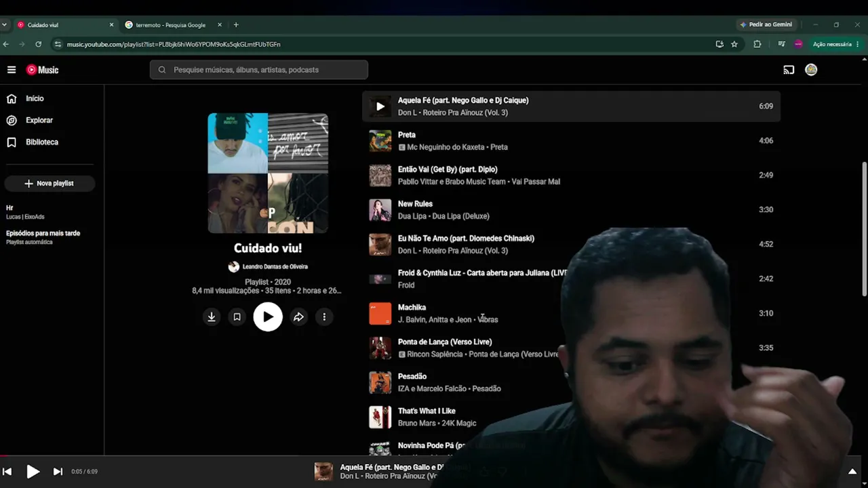Click the Froid & Cynthia Luz song title
The height and width of the screenshot is (488, 868).
[481, 273]
